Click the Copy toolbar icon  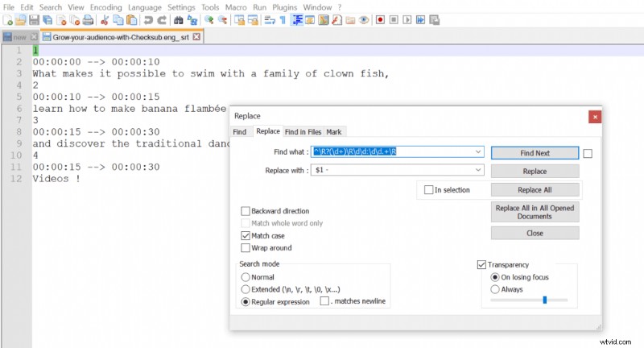click(x=118, y=19)
